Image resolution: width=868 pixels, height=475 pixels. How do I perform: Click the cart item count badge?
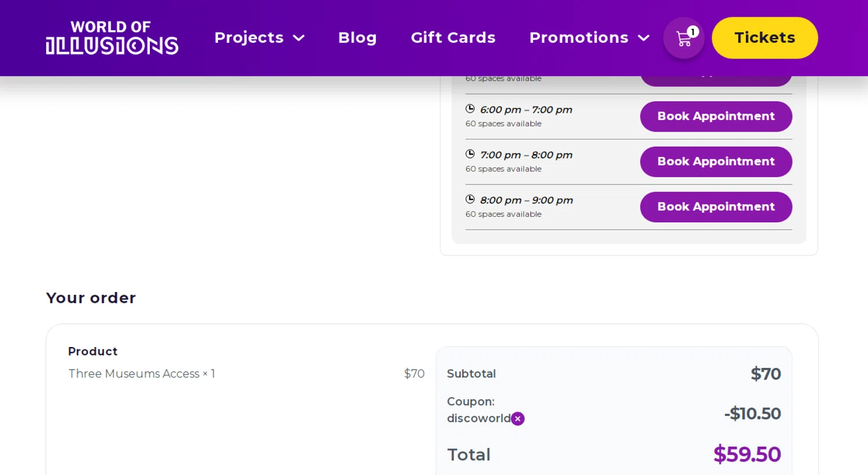pyautogui.click(x=693, y=32)
